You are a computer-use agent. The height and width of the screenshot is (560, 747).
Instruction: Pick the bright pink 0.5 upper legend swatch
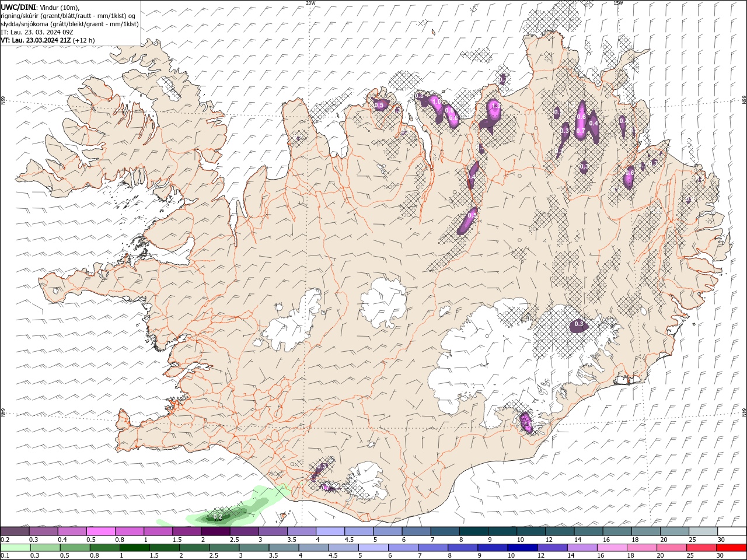pos(101,531)
